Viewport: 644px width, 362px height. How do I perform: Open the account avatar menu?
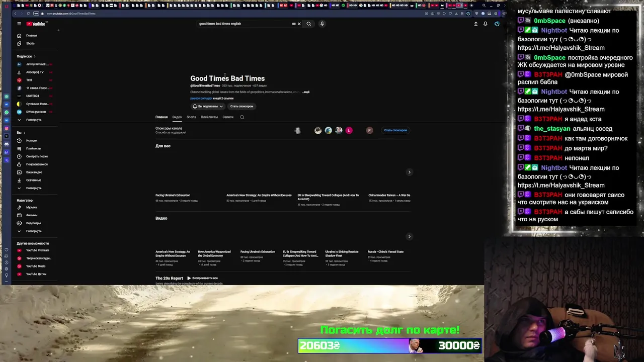click(x=497, y=24)
